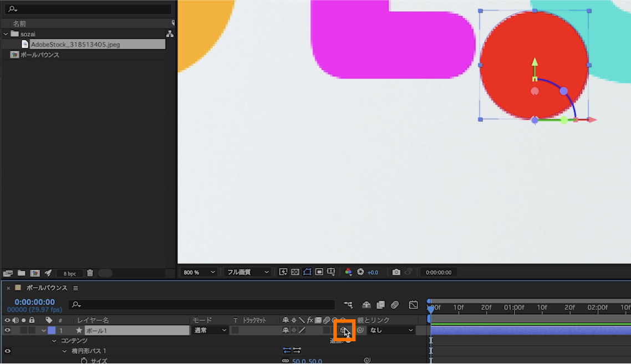Collapse the sozai folder
Viewport: 631px width, 364px height.
tap(6, 34)
